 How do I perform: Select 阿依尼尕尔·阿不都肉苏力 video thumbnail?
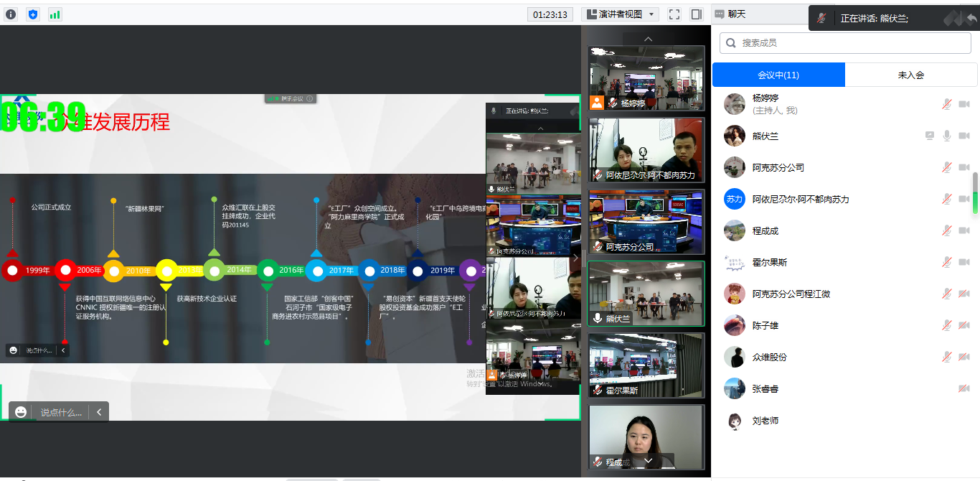(x=646, y=150)
